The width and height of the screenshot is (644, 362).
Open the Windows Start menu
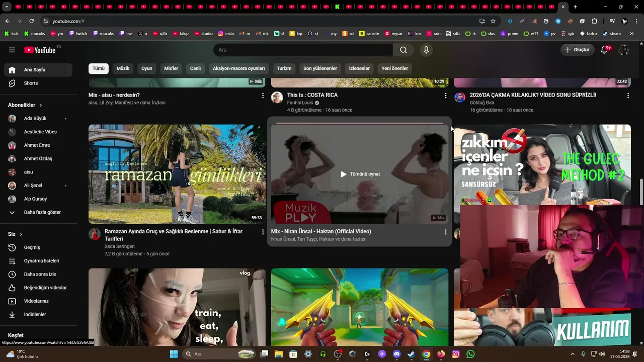point(174,354)
